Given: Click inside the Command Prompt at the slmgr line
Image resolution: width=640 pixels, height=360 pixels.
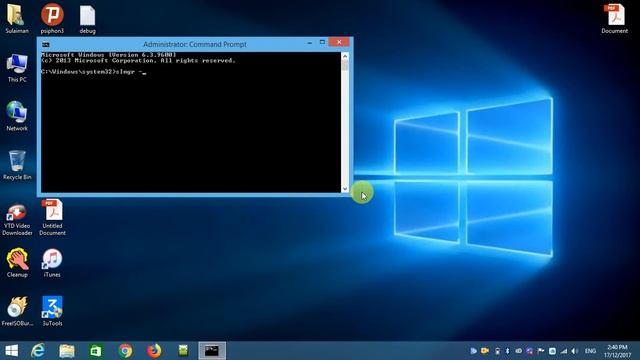Looking at the screenshot, I should (93, 72).
